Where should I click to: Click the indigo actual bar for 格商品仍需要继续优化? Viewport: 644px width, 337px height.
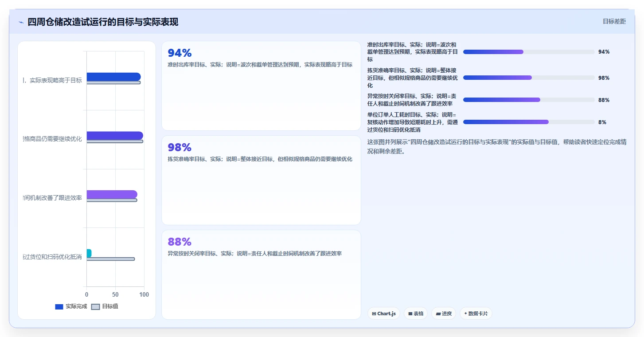pos(115,136)
